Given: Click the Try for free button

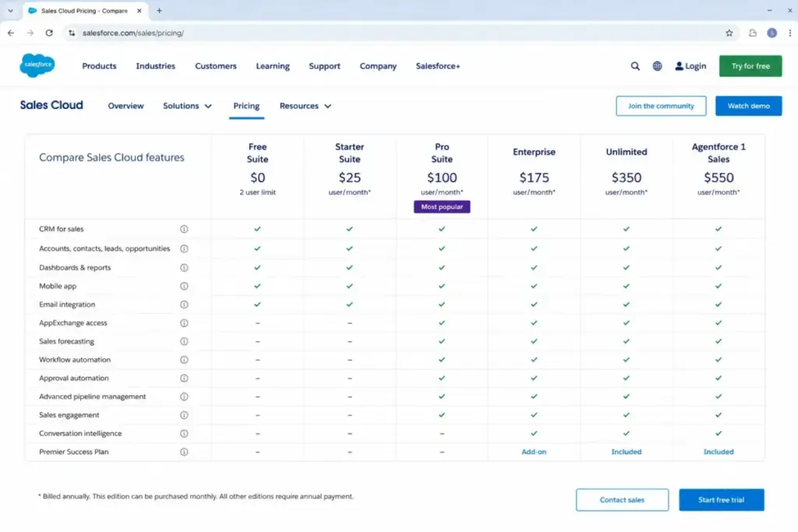Looking at the screenshot, I should (750, 66).
